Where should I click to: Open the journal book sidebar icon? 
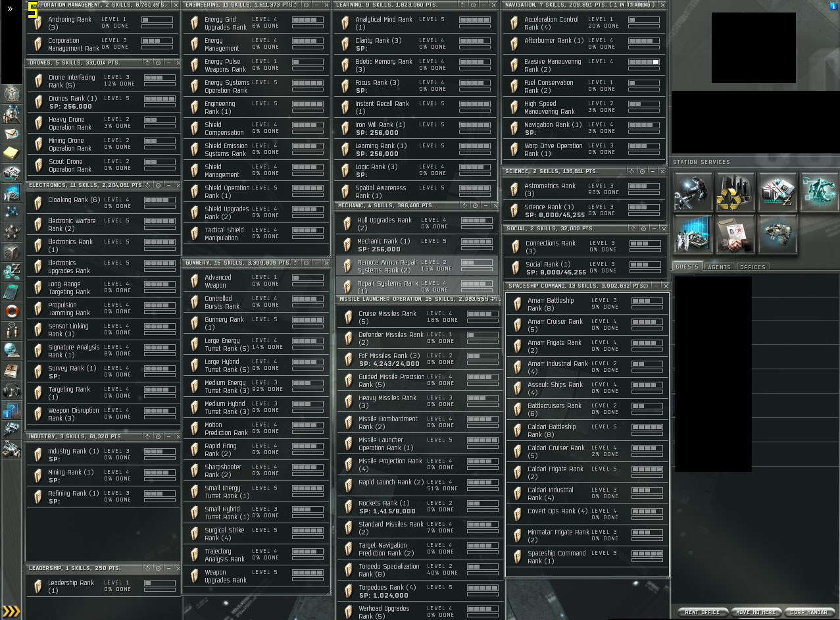pyautogui.click(x=12, y=371)
